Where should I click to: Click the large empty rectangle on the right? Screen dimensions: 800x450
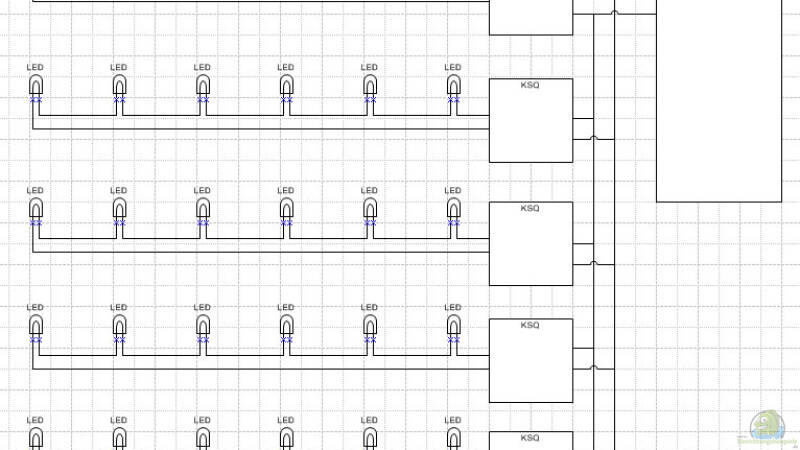click(718, 100)
